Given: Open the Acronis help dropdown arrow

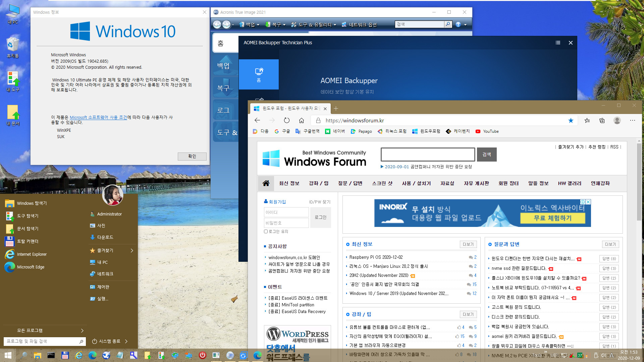Looking at the screenshot, I should [x=465, y=25].
